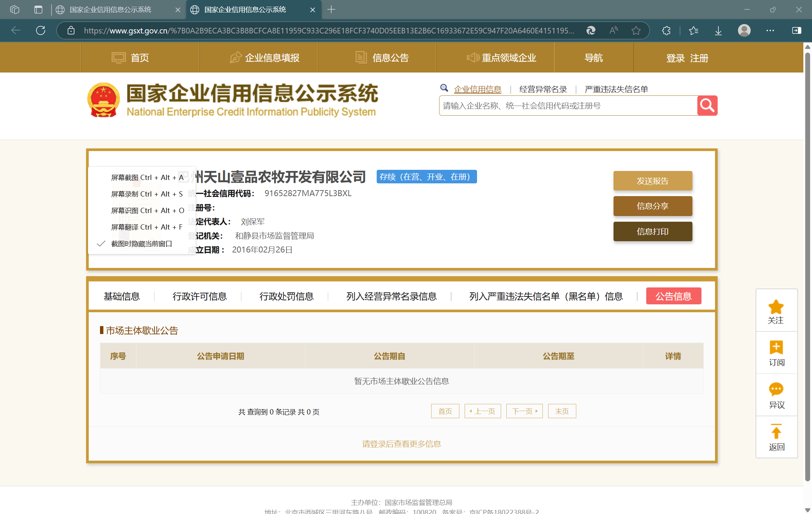Click the vertical page scrollbar
The width and height of the screenshot is (812, 514).
[807, 267]
